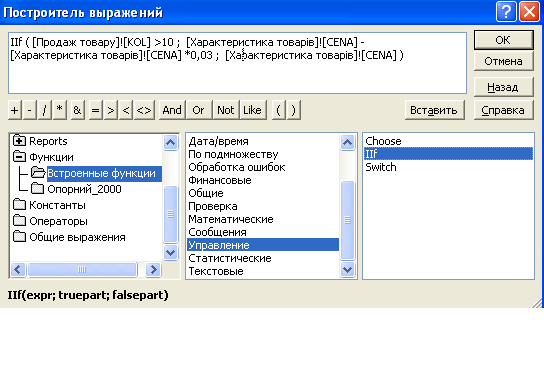
Task: Insert the Like operator
Action: pyautogui.click(x=253, y=110)
